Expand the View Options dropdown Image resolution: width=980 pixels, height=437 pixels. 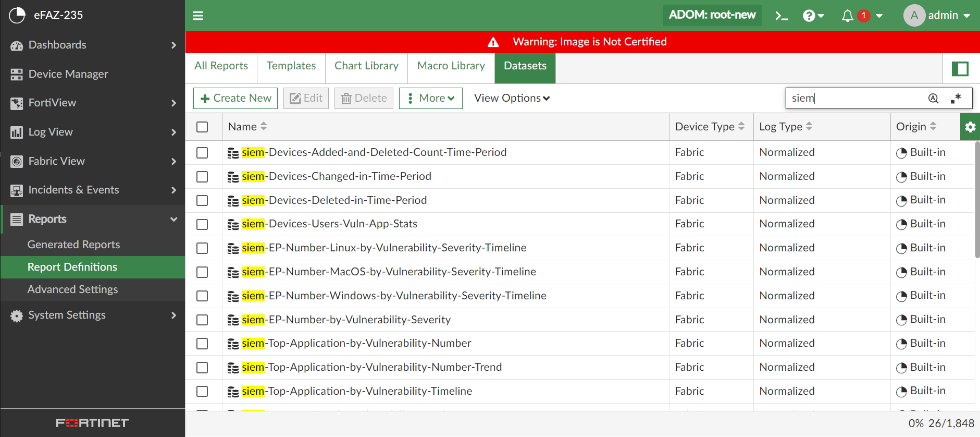pos(512,98)
